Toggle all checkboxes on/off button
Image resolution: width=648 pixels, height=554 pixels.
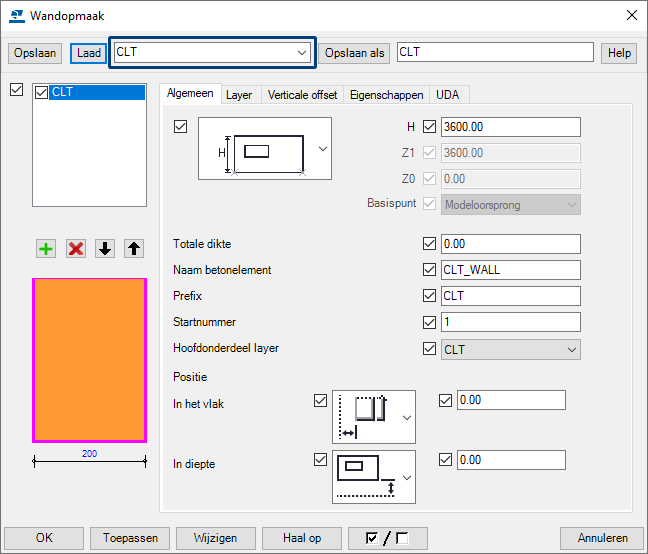pyautogui.click(x=387, y=538)
